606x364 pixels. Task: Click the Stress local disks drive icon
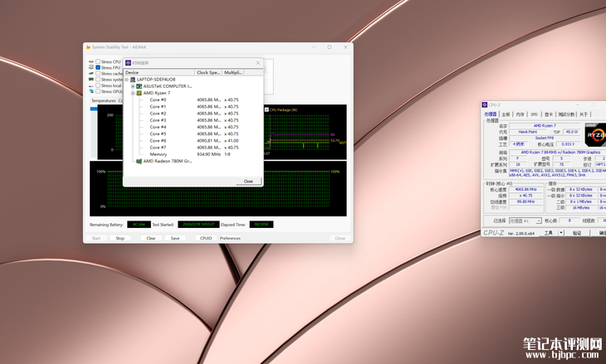[91, 85]
